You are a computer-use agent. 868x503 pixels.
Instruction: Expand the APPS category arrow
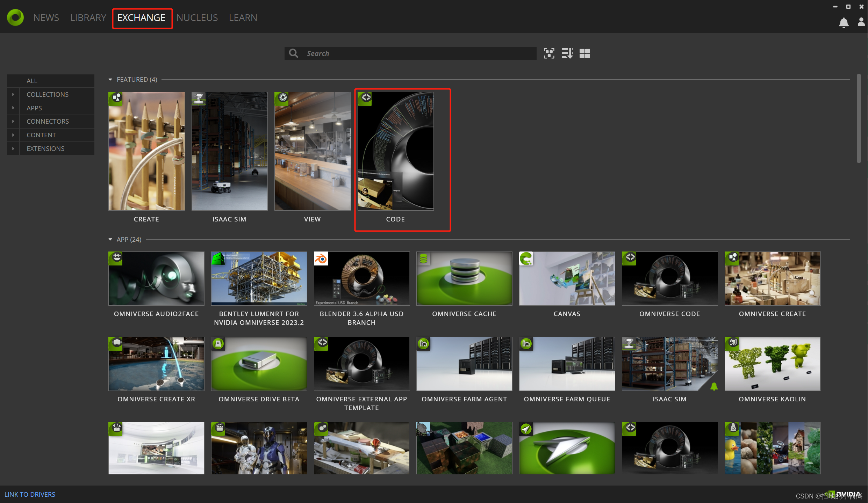coord(13,108)
